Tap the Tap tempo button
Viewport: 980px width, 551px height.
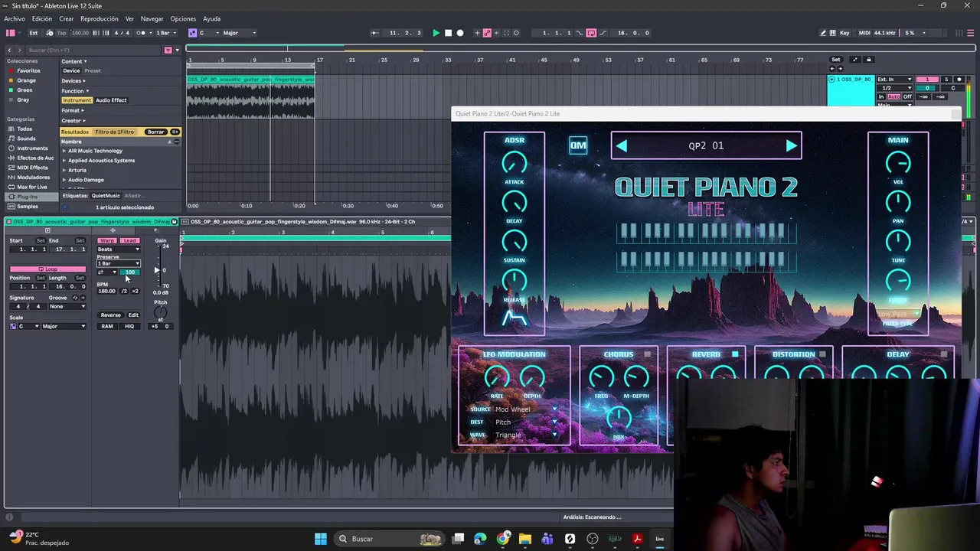coord(62,33)
